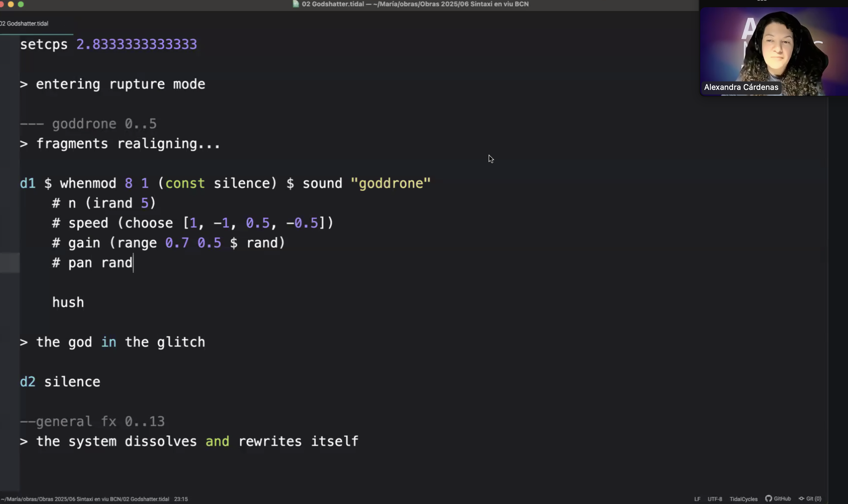This screenshot has height=504, width=848.
Task: Click the Git (0) status label
Action: point(814,498)
